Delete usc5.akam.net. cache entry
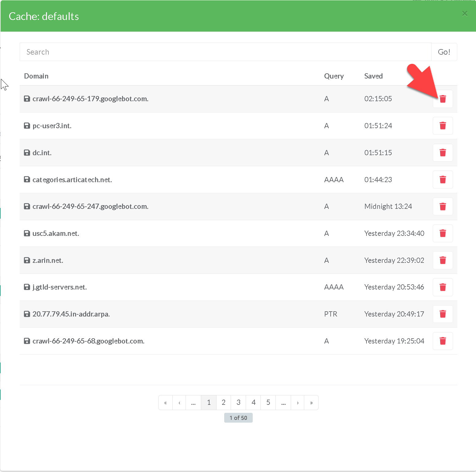476x472 pixels. 443,233
